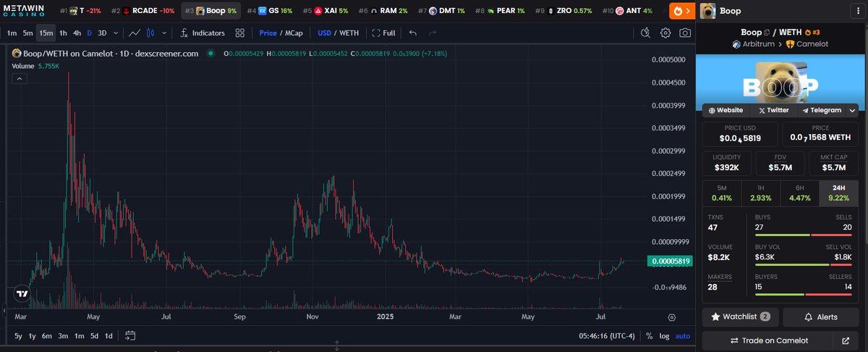Select the 1H stats period tab
The width and height of the screenshot is (868, 352).
[761, 193]
